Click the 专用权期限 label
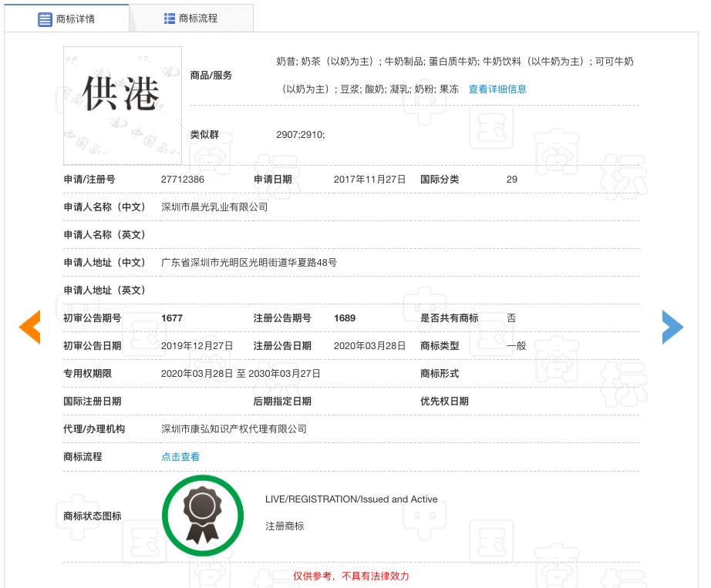Image resolution: width=711 pixels, height=588 pixels. pos(87,373)
